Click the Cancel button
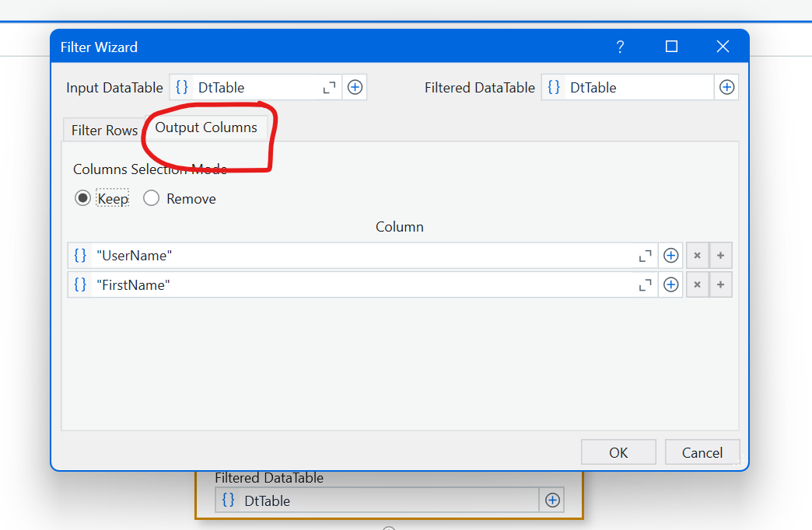812x530 pixels. [702, 452]
